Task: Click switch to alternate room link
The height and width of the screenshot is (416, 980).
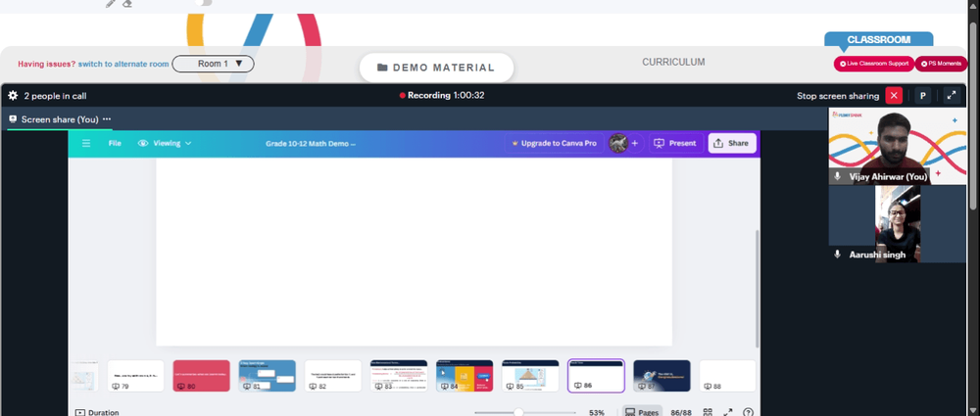Action: click(x=123, y=64)
